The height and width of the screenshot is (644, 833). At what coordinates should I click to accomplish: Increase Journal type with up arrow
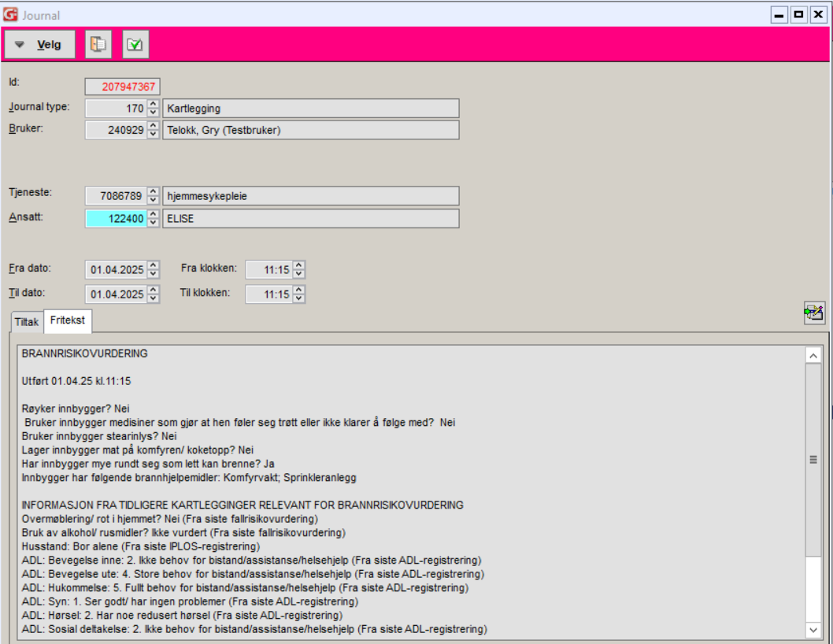pyautogui.click(x=153, y=105)
